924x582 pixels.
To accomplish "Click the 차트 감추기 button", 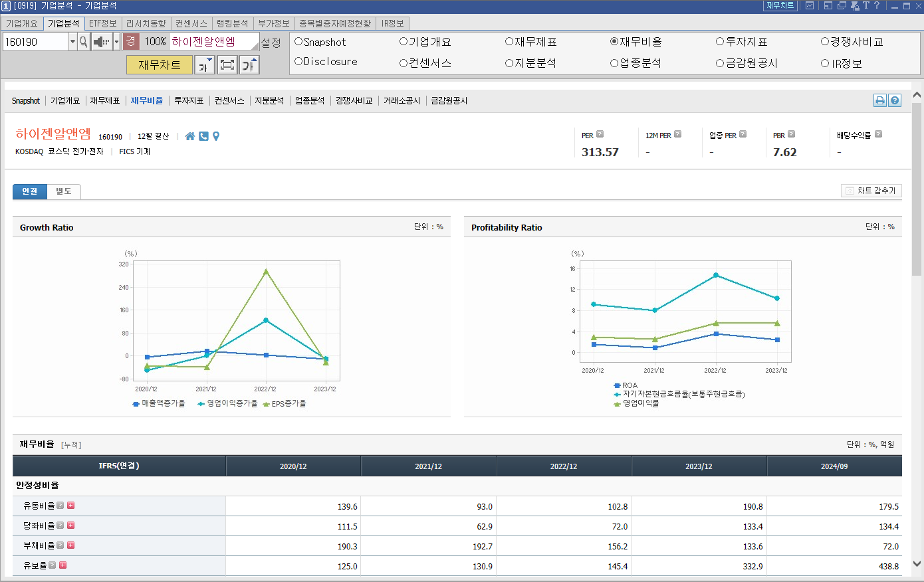I will [x=871, y=191].
